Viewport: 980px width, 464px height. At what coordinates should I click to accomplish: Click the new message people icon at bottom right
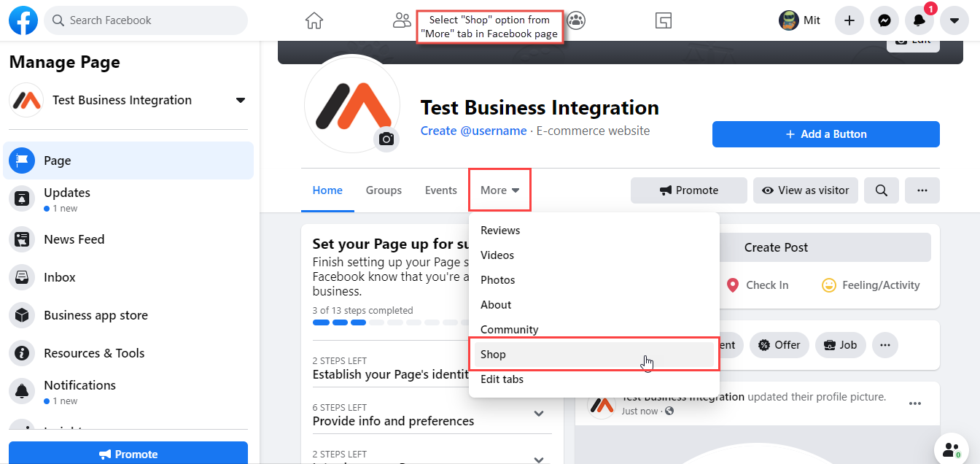point(952,449)
